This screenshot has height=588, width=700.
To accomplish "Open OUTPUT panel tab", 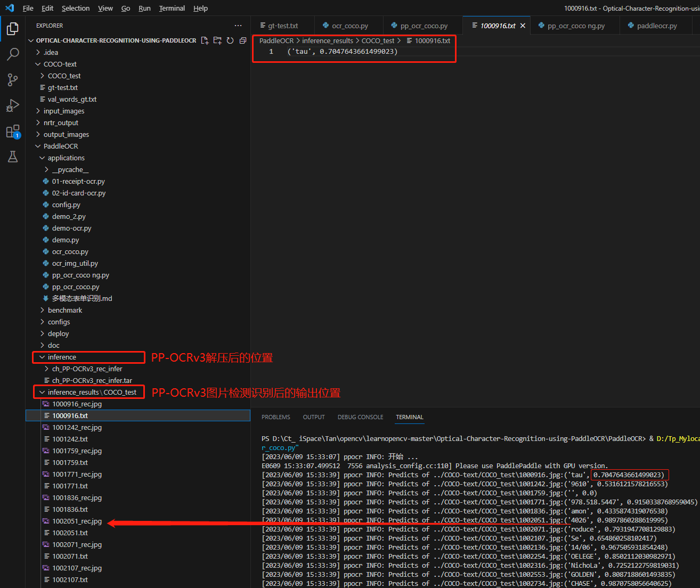I will coord(314,417).
